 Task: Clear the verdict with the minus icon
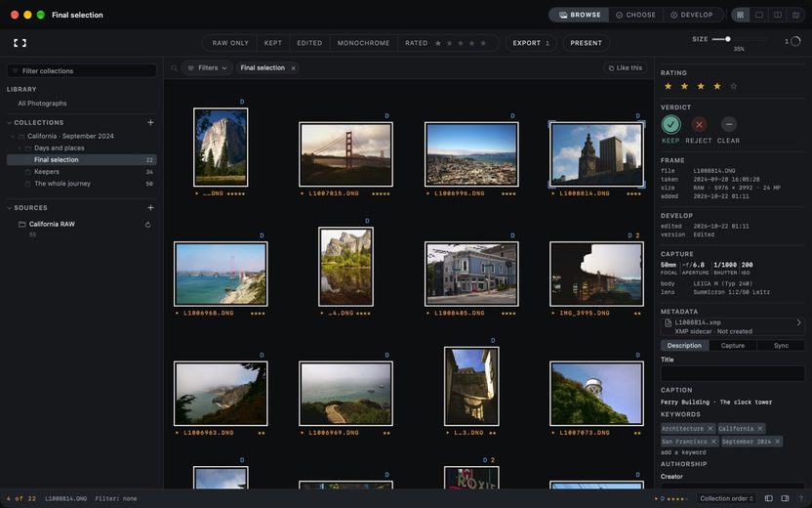click(x=729, y=124)
